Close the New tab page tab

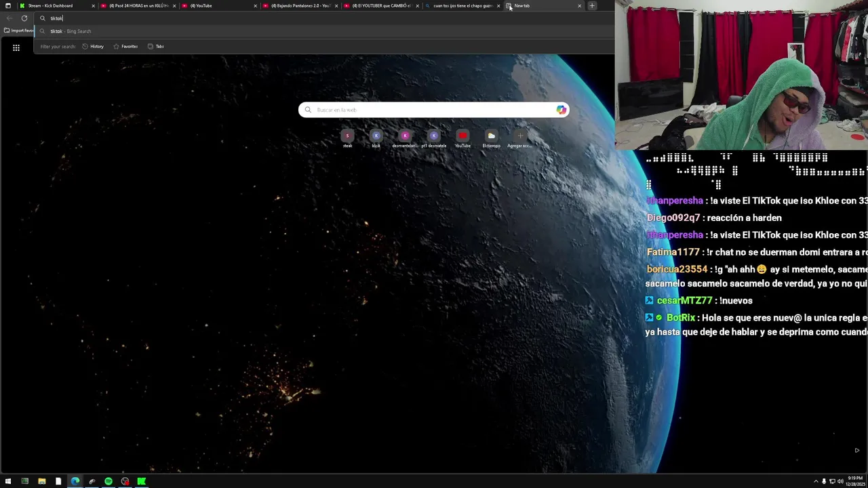(579, 5)
